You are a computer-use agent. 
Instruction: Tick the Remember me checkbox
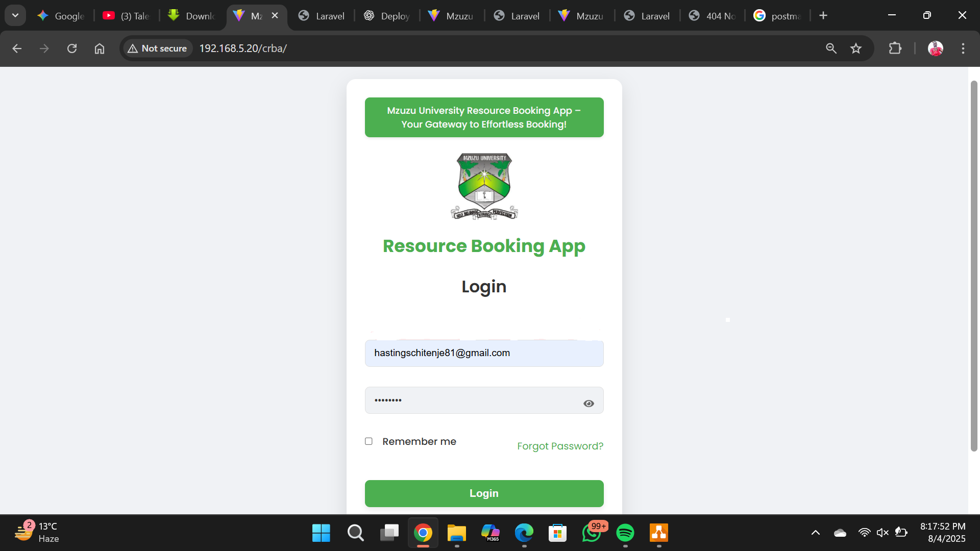click(x=369, y=441)
